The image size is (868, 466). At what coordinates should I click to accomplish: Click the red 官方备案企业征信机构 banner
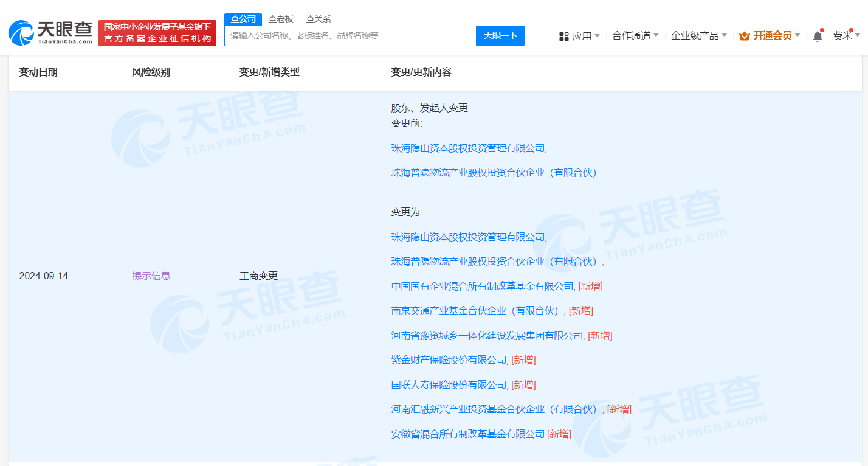pos(157,33)
